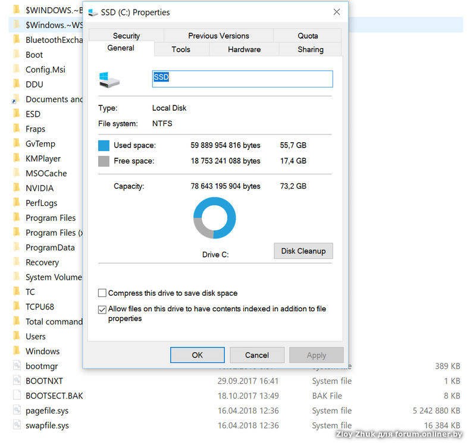Click the ProgramData folder icon
476x448 pixels.
pyautogui.click(x=17, y=248)
